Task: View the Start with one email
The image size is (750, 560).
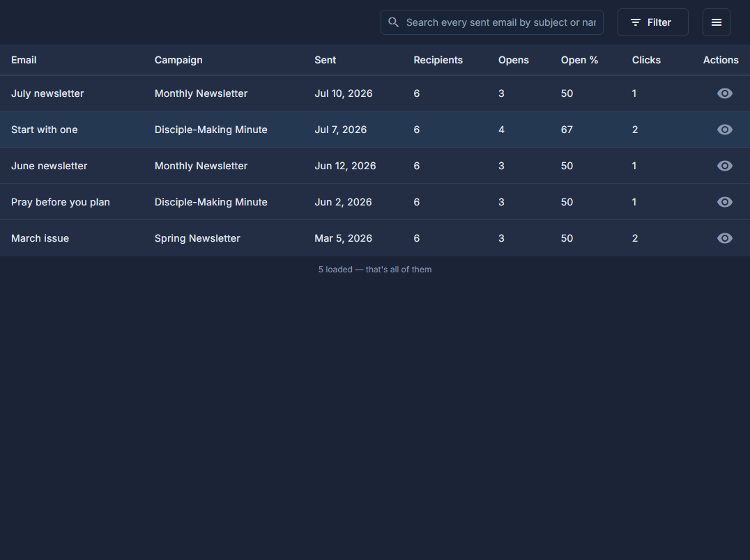Action: coord(725,130)
